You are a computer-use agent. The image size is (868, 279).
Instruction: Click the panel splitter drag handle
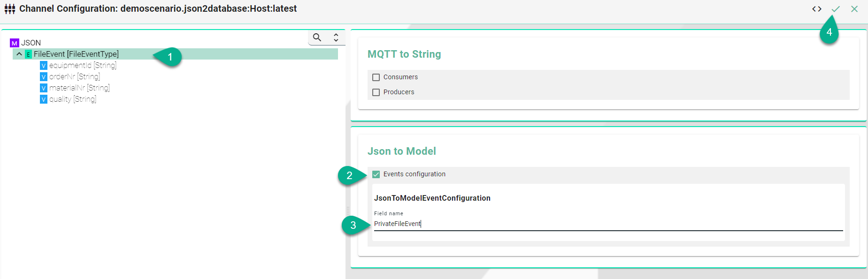(x=348, y=211)
